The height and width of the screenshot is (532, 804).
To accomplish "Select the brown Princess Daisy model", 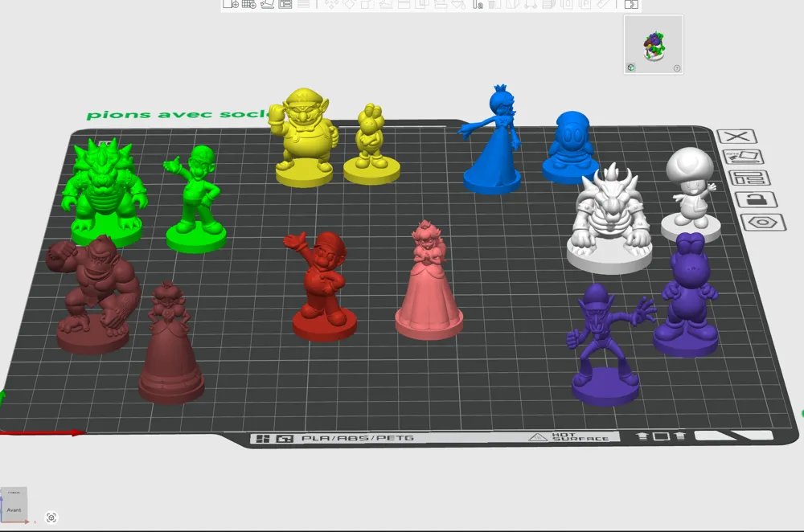I will pos(170,343).
